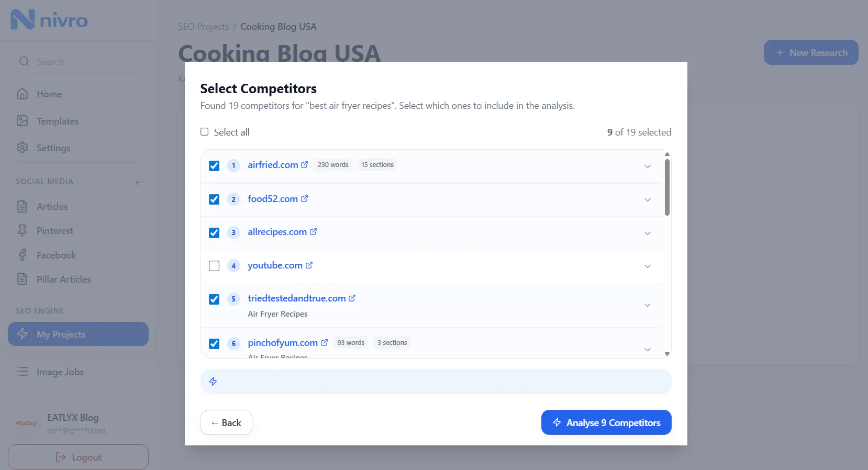Click the Pillar Articles document icon
The width and height of the screenshot is (868, 470).
(x=22, y=279)
